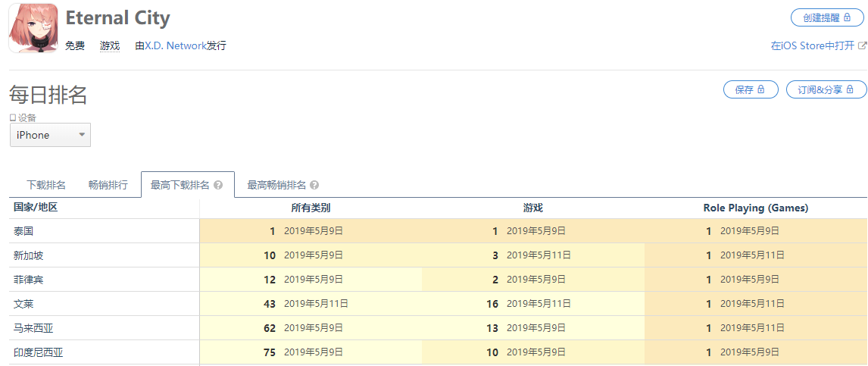868x366 pixels.
Task: Open the iPhone device dropdown
Action: 50,135
